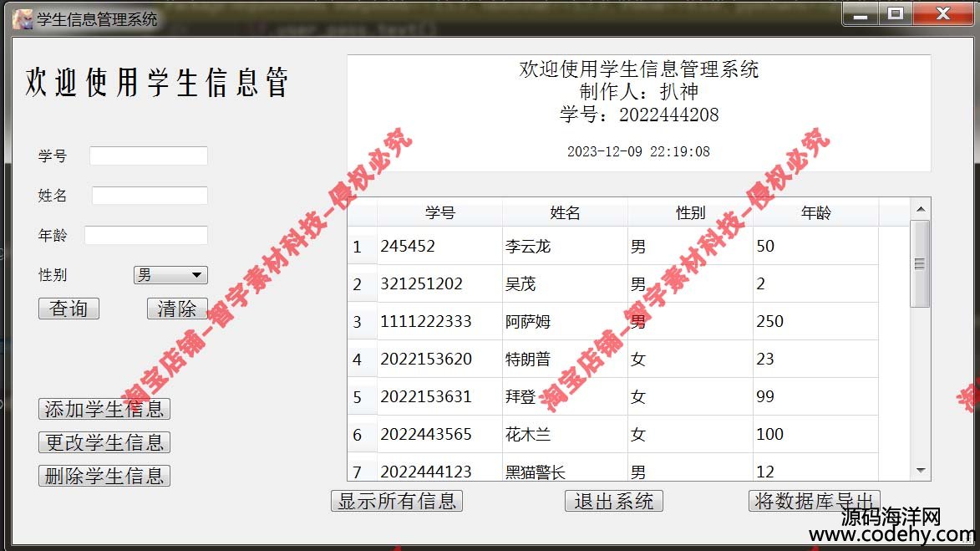The image size is (980, 551).
Task: Select row header number 7
Action: point(363,467)
